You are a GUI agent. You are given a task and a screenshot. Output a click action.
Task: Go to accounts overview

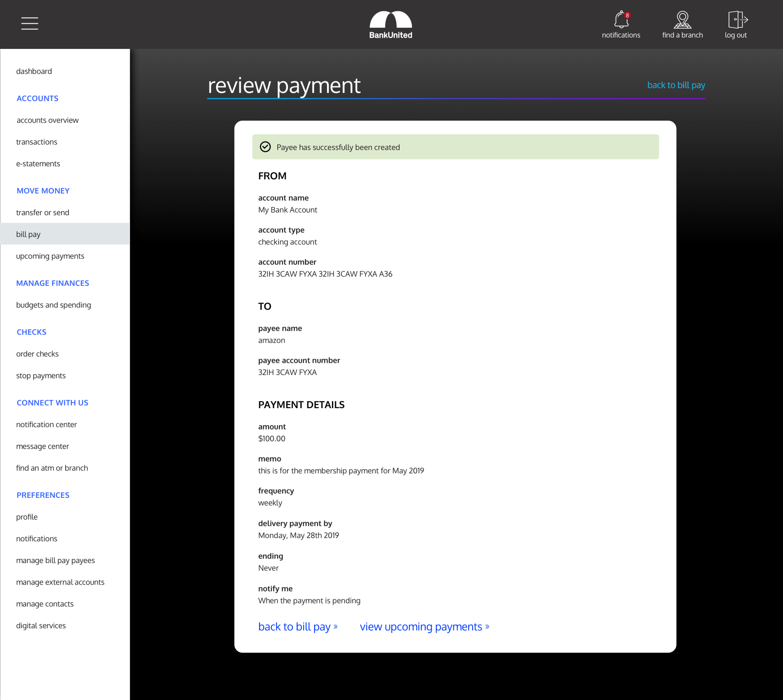click(x=48, y=120)
